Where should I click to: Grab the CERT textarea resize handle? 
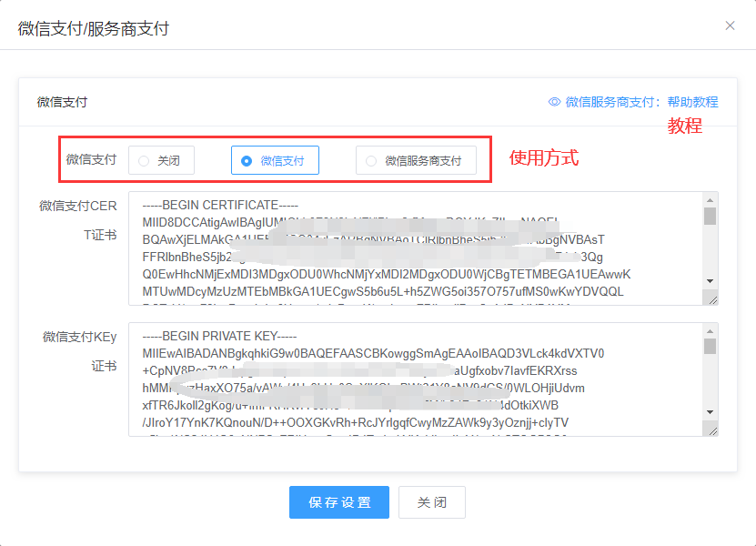pyautogui.click(x=711, y=298)
